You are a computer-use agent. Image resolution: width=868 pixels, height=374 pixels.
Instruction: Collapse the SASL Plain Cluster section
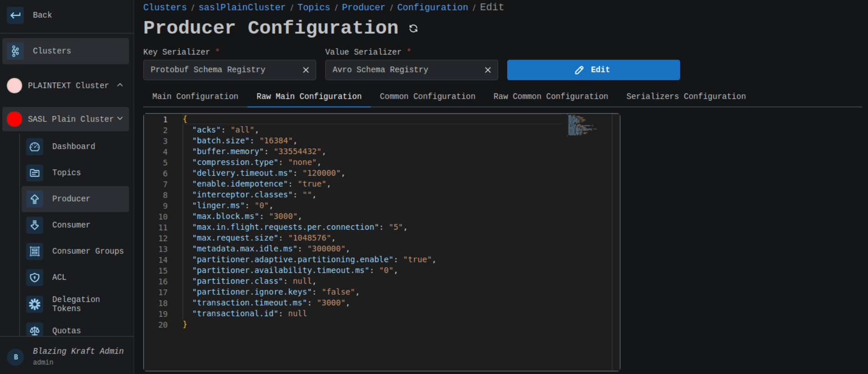120,119
